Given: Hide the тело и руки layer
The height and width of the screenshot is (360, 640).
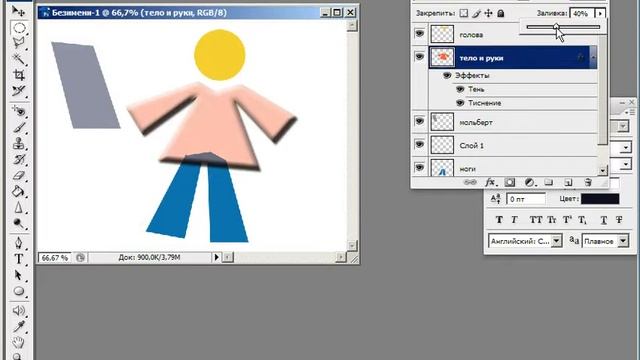Looking at the screenshot, I should pos(419,56).
